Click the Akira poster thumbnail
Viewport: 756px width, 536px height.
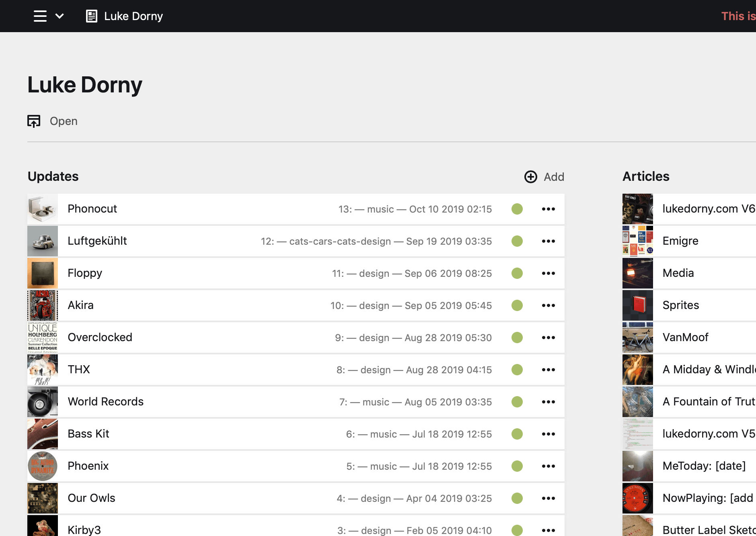click(43, 305)
